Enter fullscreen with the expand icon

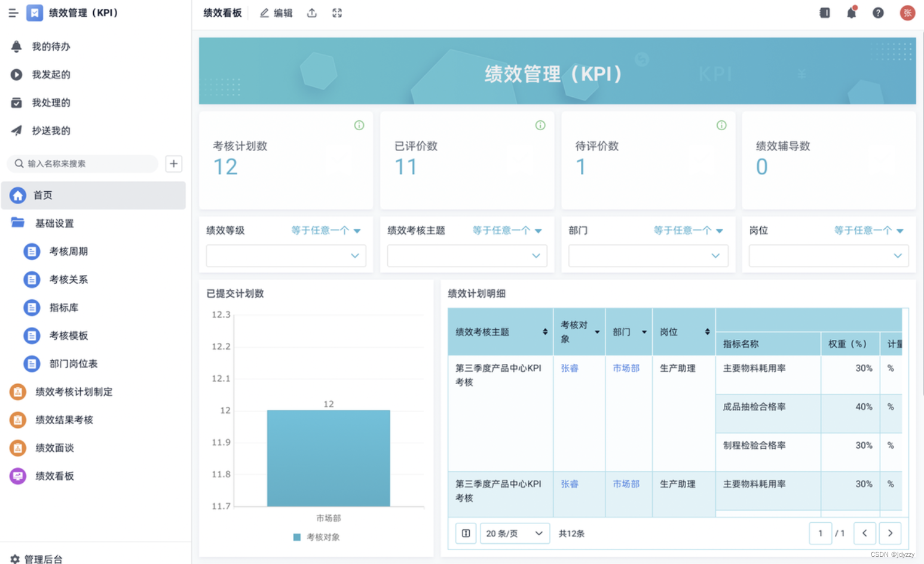click(x=336, y=13)
